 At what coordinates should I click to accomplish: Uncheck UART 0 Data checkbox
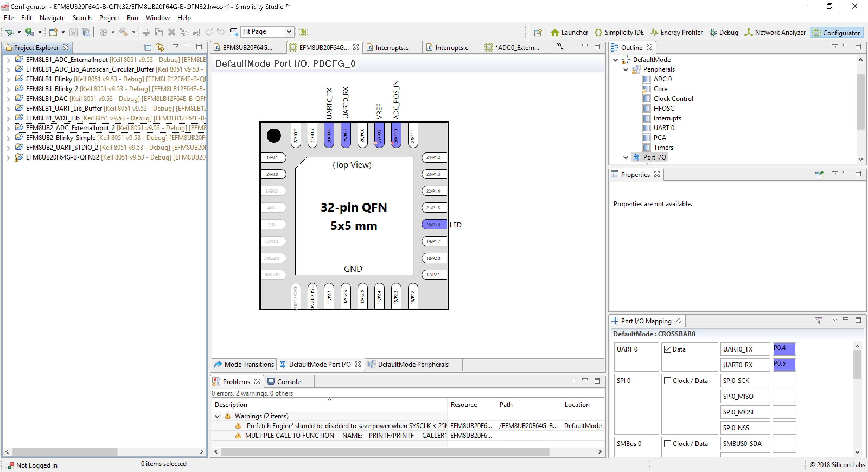(667, 349)
